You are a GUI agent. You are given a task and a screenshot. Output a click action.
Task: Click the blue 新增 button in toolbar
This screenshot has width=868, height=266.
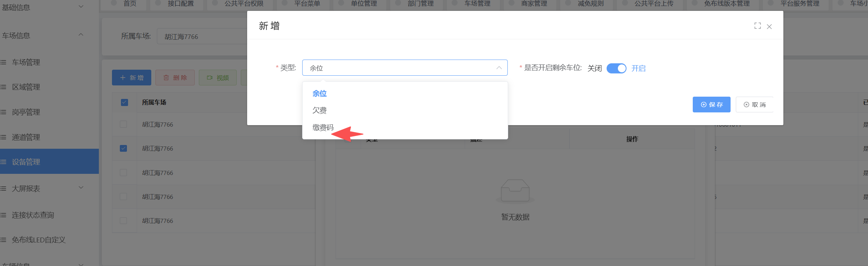coord(131,78)
